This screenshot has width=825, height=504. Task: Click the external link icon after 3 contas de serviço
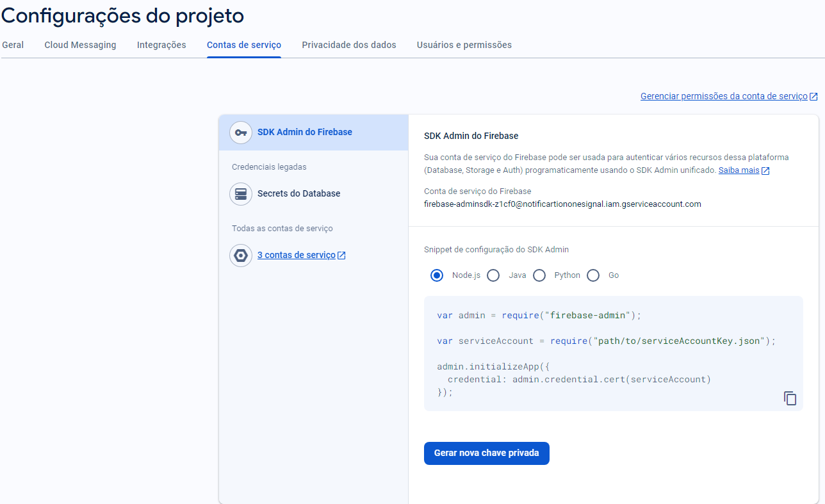pos(341,256)
